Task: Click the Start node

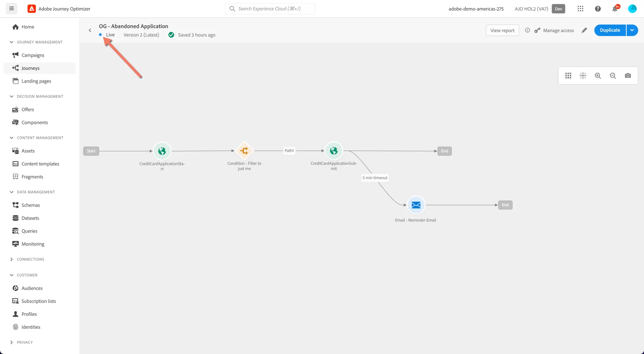Action: point(91,151)
